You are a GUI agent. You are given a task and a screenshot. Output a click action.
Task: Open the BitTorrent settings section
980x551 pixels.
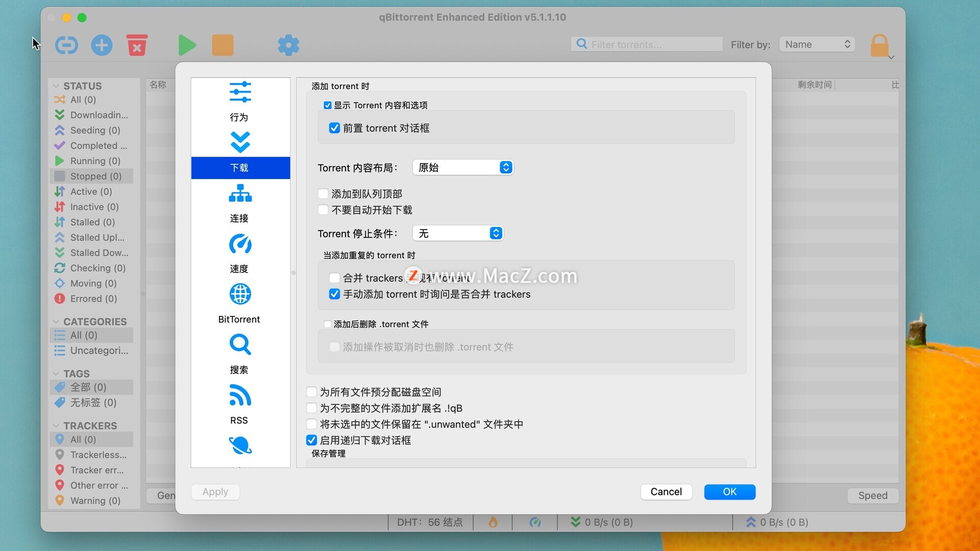coord(239,304)
